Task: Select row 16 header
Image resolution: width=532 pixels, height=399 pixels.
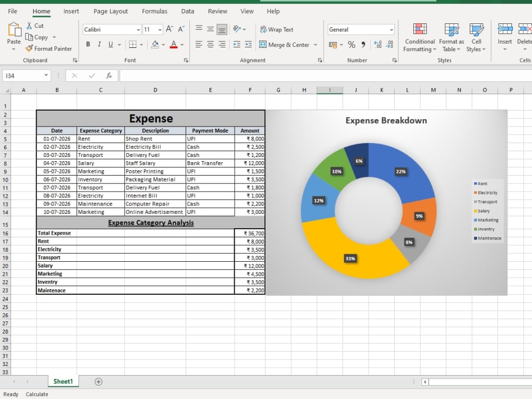Action: click(5, 234)
